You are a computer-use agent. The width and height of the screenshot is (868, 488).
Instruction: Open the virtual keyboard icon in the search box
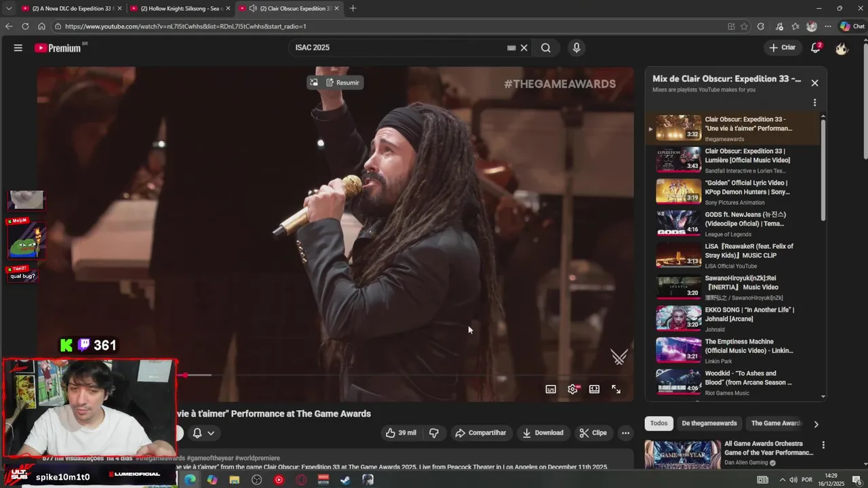[511, 47]
